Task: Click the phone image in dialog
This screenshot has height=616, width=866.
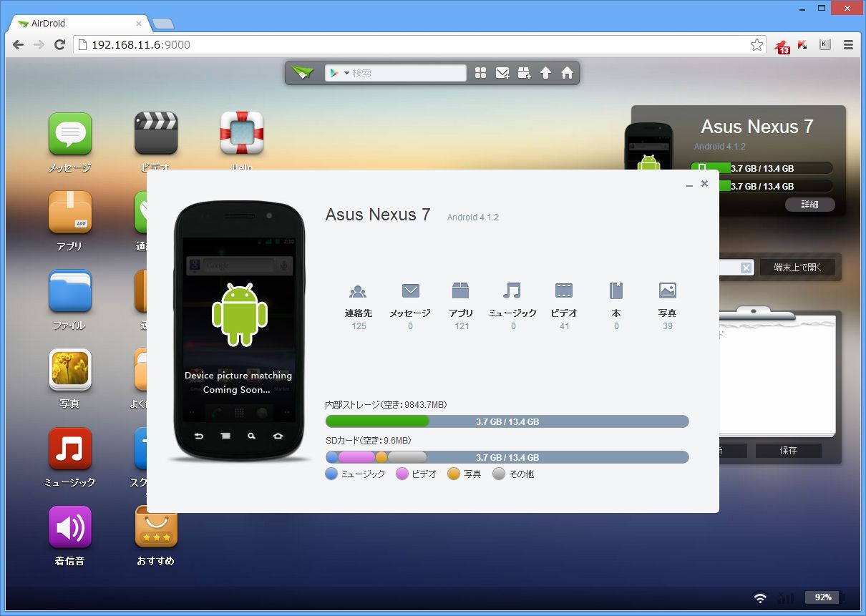Action: (239, 331)
